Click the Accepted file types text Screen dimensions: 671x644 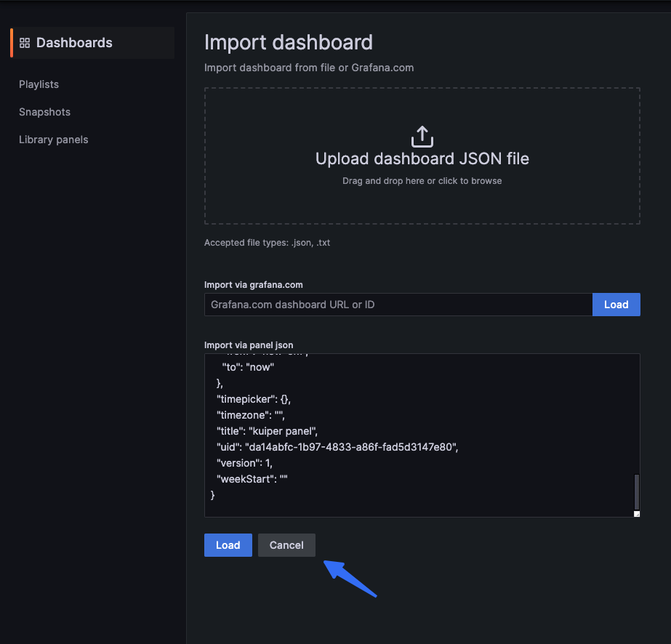267,243
